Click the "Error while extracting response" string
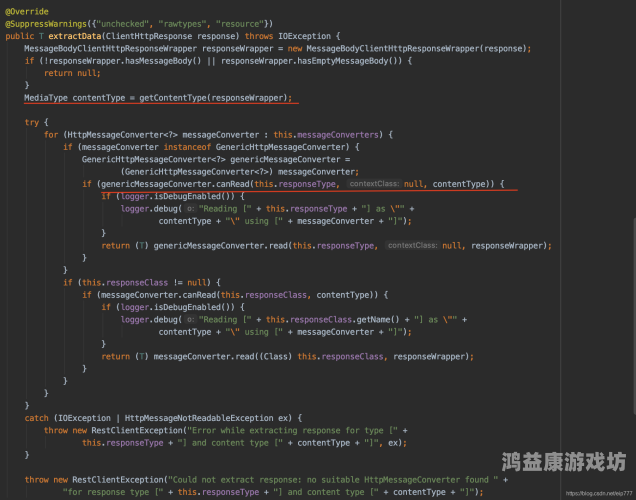 click(264, 430)
